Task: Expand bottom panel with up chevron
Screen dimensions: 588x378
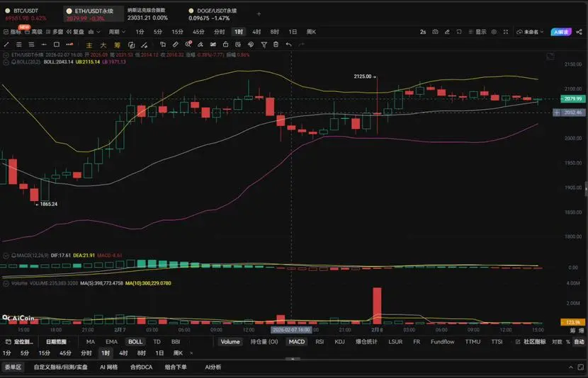Action: point(571,367)
